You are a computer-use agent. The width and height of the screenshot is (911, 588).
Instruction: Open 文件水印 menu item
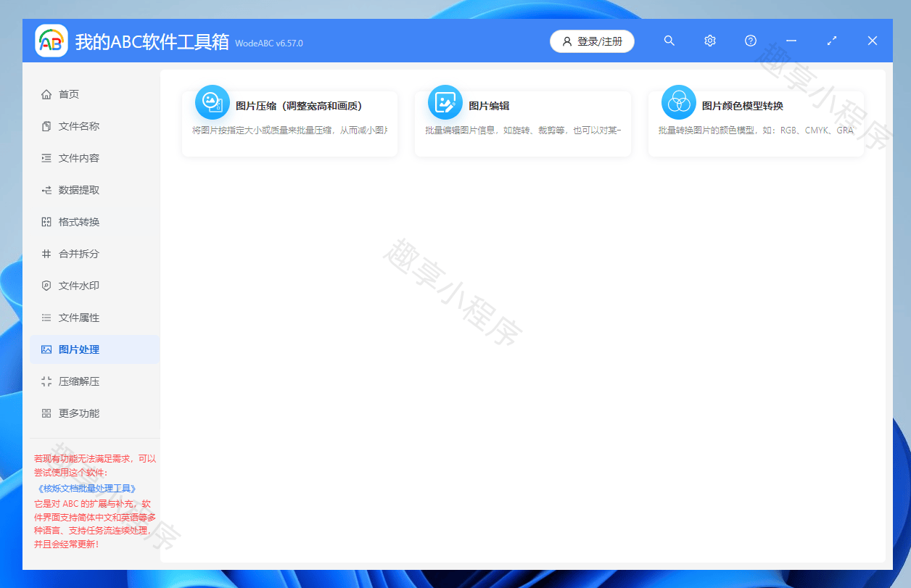point(94,286)
